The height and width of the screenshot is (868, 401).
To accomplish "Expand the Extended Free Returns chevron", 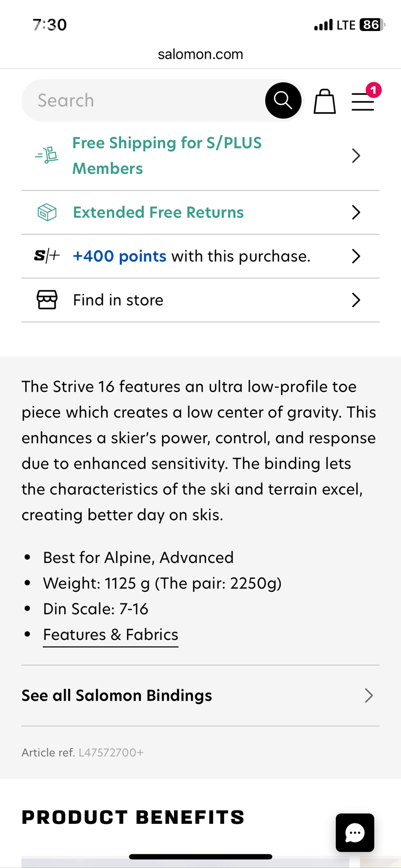I will pos(356,212).
